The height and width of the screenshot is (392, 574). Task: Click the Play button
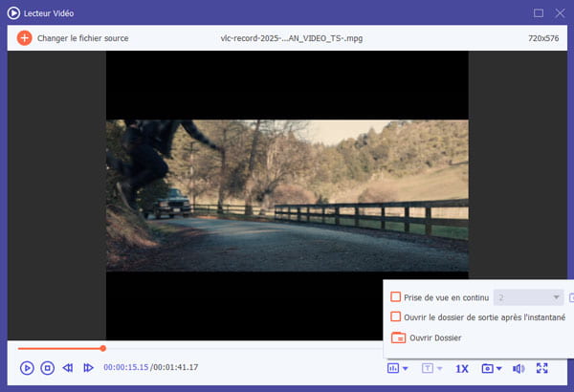[27, 368]
